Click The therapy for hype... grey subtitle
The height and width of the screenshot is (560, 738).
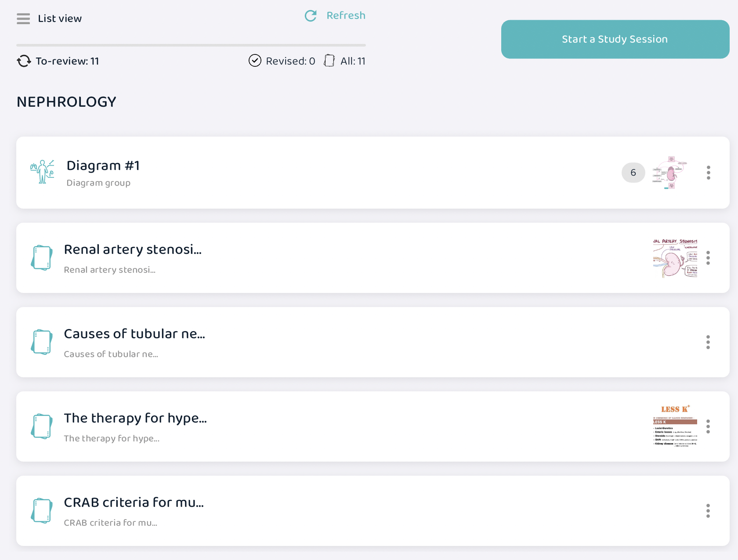coord(112,438)
